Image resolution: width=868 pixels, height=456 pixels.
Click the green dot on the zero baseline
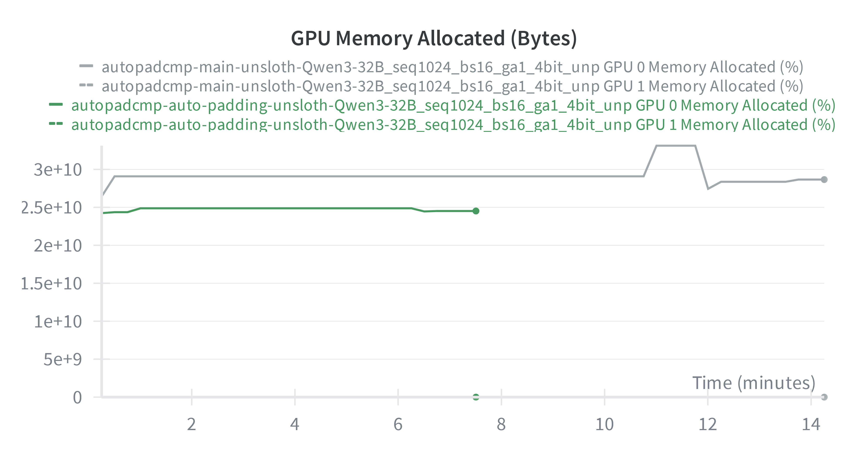[476, 397]
